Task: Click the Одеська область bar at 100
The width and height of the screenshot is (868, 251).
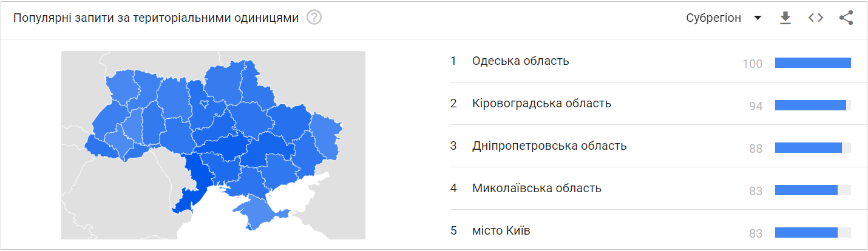Action: point(813,63)
